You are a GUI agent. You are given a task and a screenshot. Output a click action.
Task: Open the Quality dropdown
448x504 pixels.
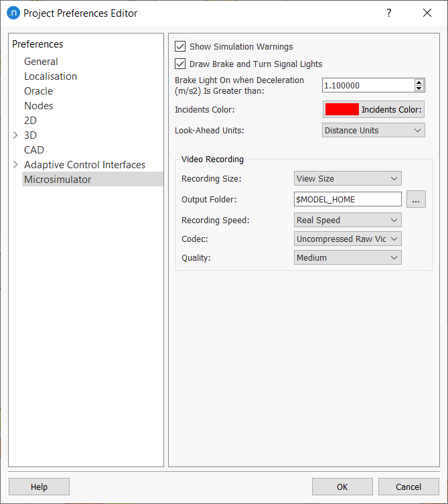pos(348,258)
